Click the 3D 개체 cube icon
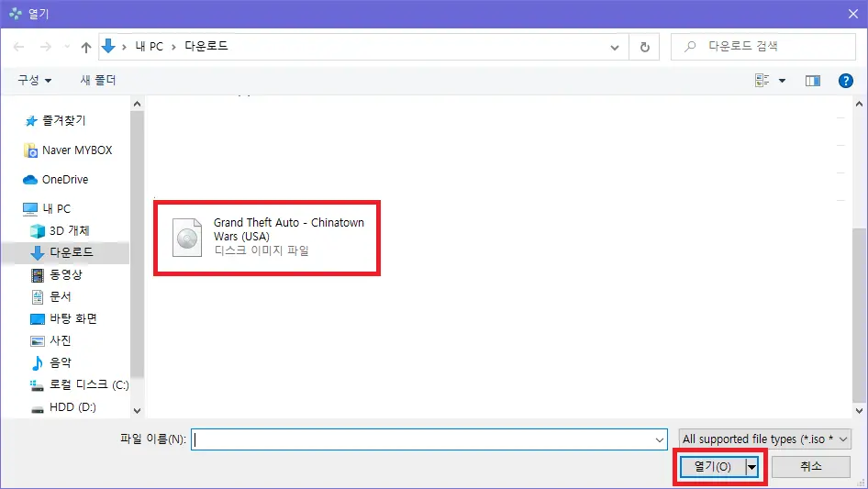868x489 pixels. (x=37, y=231)
